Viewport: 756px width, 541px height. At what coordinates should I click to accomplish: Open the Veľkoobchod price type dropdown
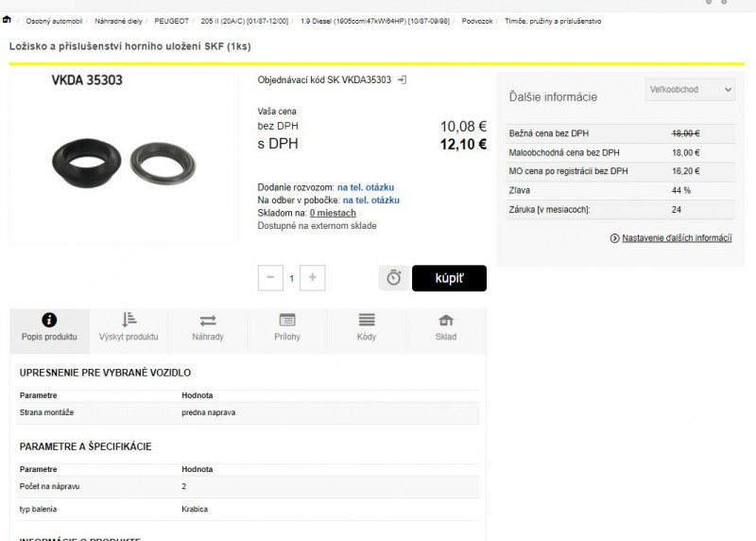click(x=690, y=89)
